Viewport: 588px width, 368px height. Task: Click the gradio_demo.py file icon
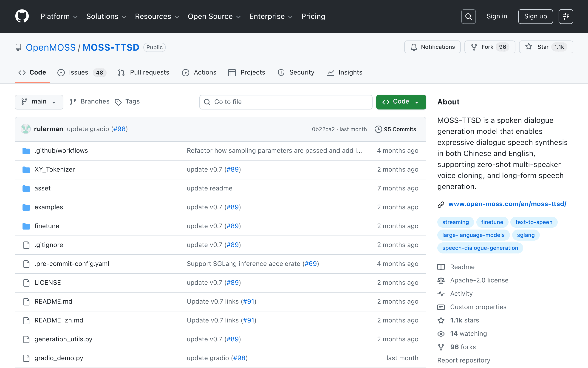point(26,358)
